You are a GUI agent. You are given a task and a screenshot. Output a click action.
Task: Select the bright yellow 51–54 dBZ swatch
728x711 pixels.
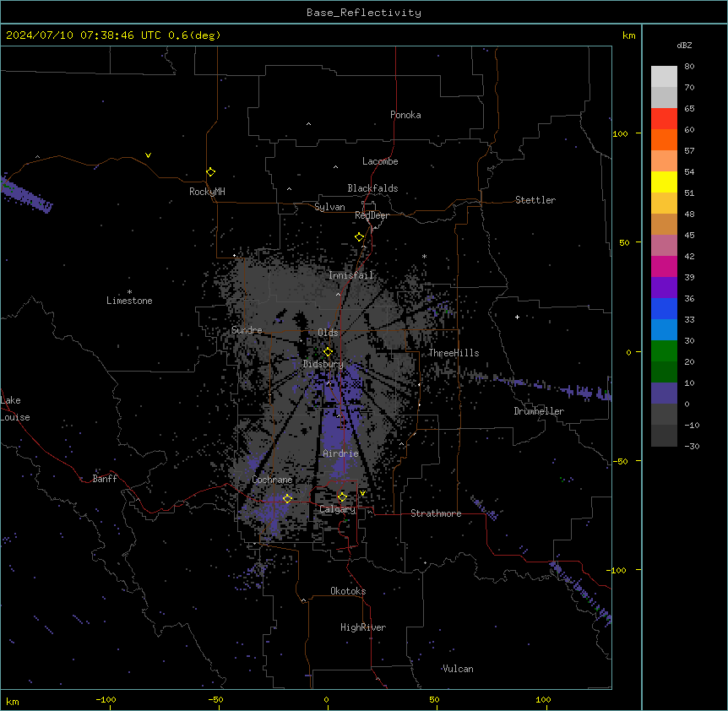tap(664, 182)
